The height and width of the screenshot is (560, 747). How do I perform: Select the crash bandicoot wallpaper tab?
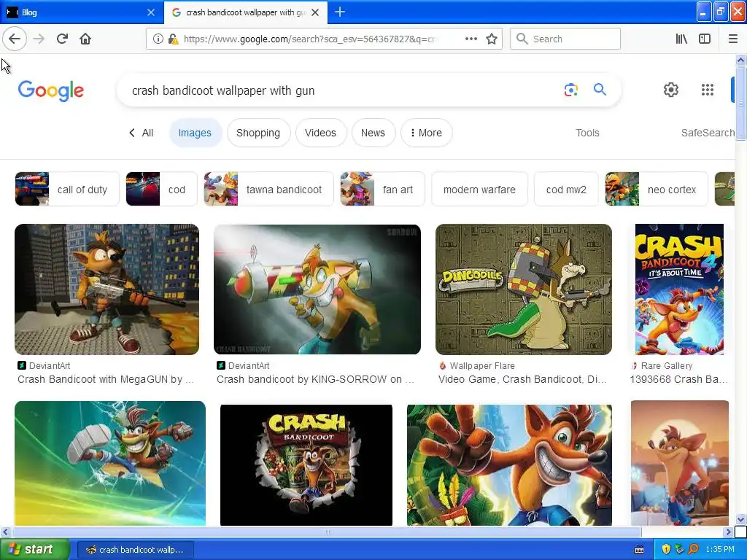[245, 12]
